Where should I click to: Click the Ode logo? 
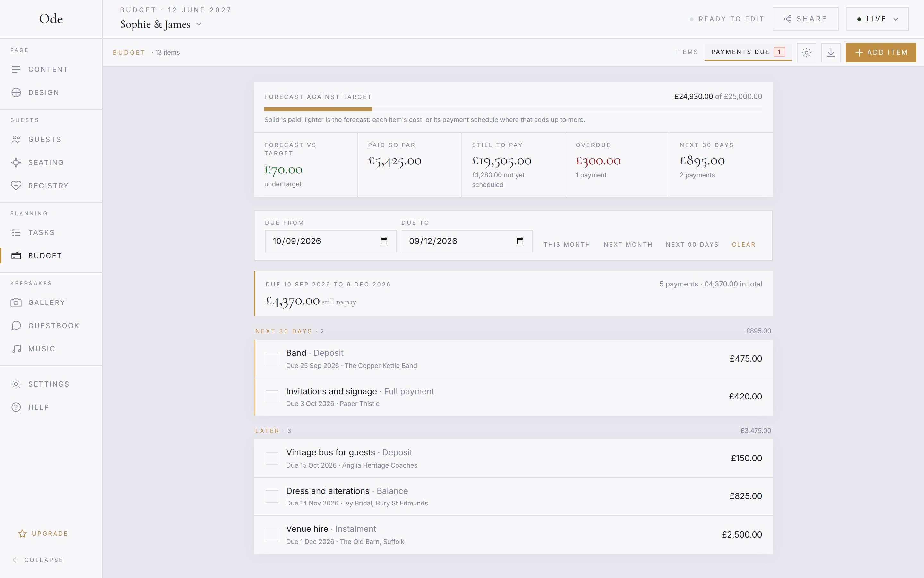coord(51,19)
